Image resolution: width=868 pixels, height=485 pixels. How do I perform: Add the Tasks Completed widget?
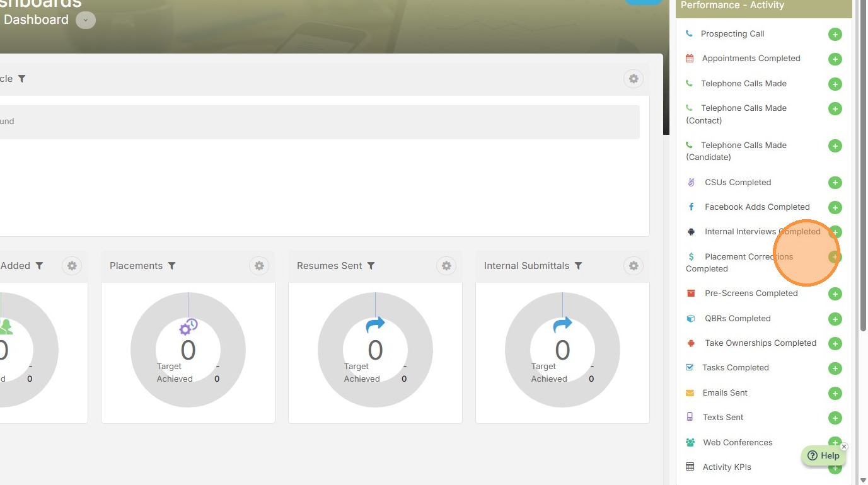[x=835, y=368]
